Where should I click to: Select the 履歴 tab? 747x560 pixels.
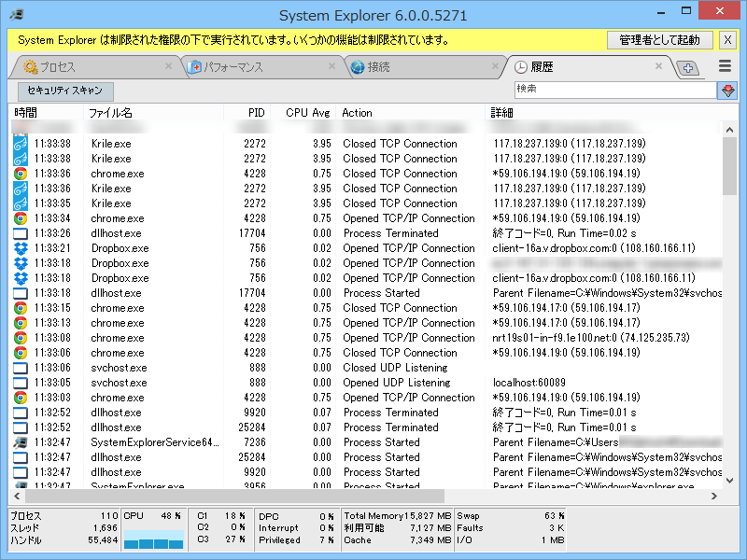pos(588,67)
